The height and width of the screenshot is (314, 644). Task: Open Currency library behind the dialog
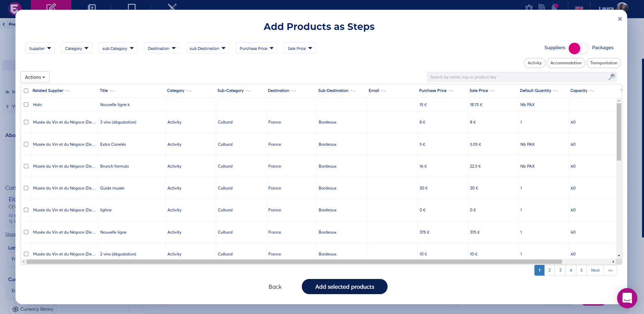click(33, 309)
